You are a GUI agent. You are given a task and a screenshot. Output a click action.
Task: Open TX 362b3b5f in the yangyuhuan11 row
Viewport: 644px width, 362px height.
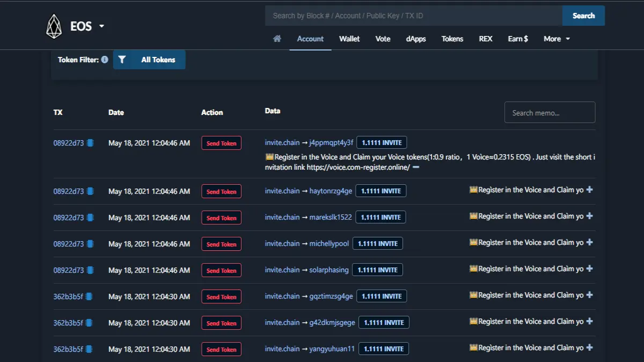pyautogui.click(x=68, y=349)
